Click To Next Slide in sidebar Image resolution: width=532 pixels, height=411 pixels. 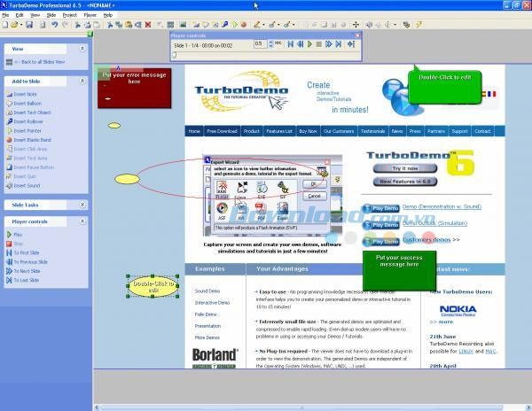[x=23, y=271]
